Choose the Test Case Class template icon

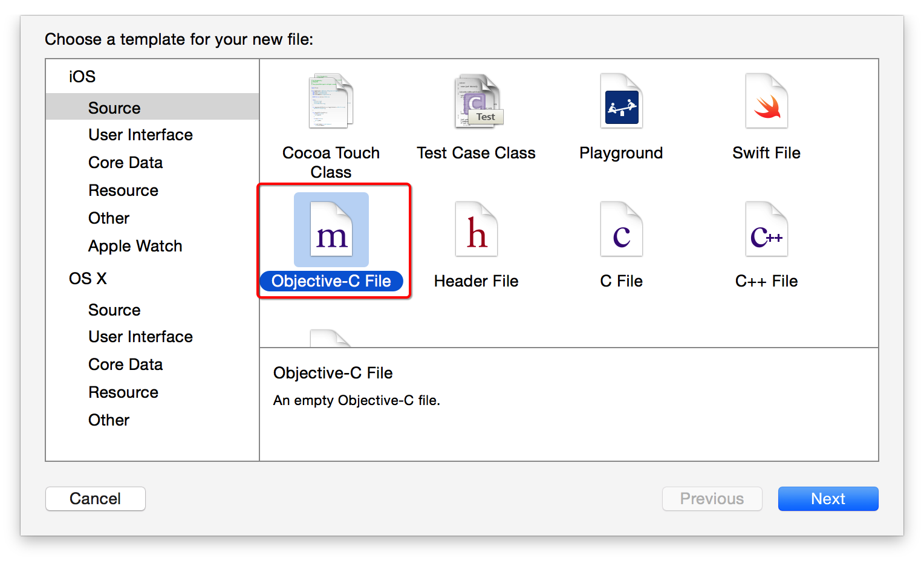[478, 101]
